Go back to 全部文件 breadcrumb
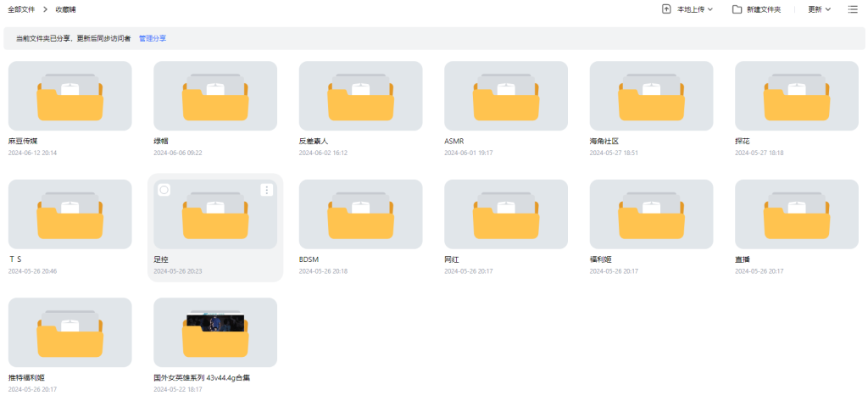 pyautogui.click(x=21, y=9)
